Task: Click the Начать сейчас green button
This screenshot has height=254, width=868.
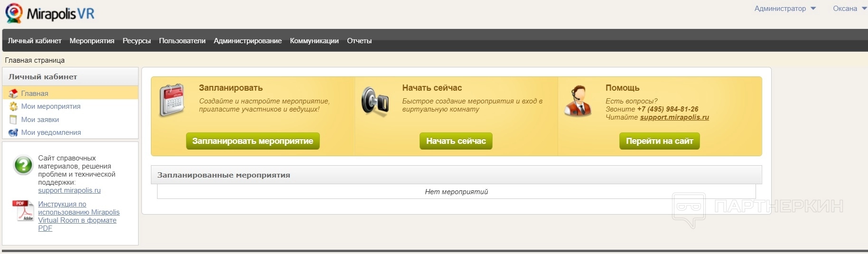Action: pyautogui.click(x=456, y=141)
